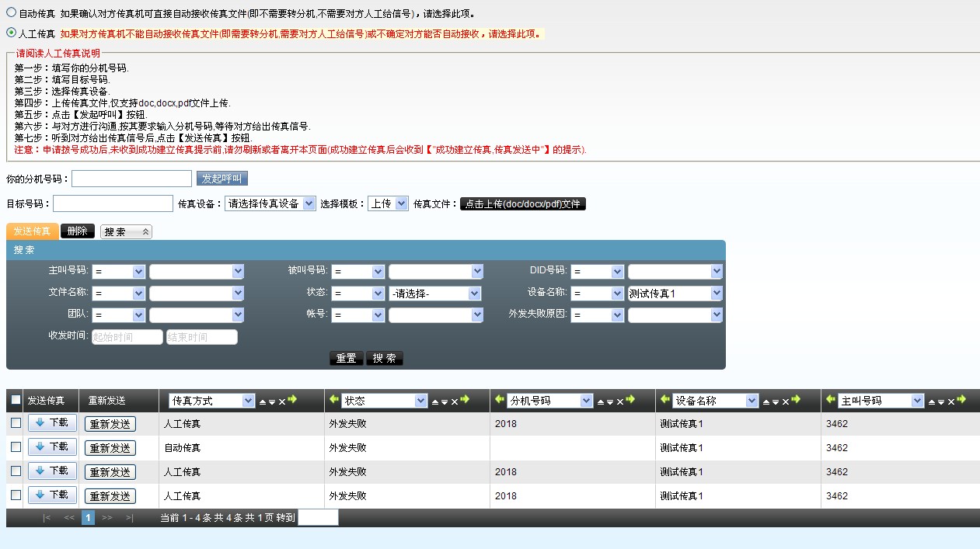Select the 自动传真 radio button

[11, 13]
